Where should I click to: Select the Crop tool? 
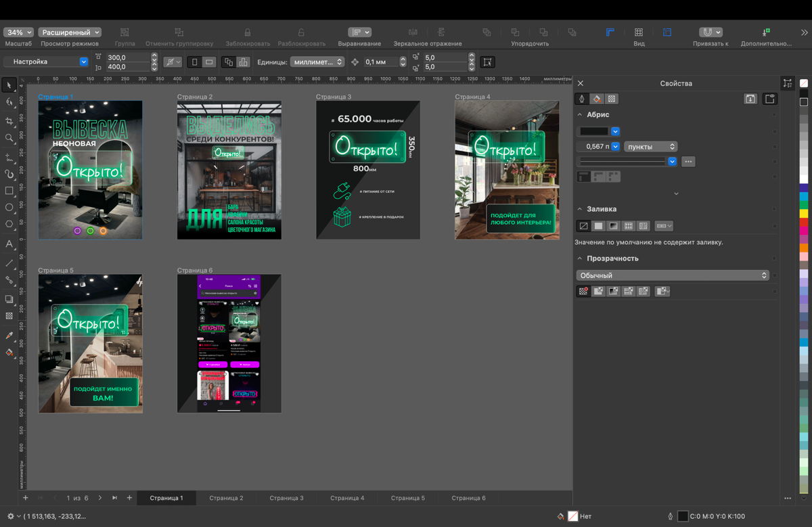pos(9,120)
